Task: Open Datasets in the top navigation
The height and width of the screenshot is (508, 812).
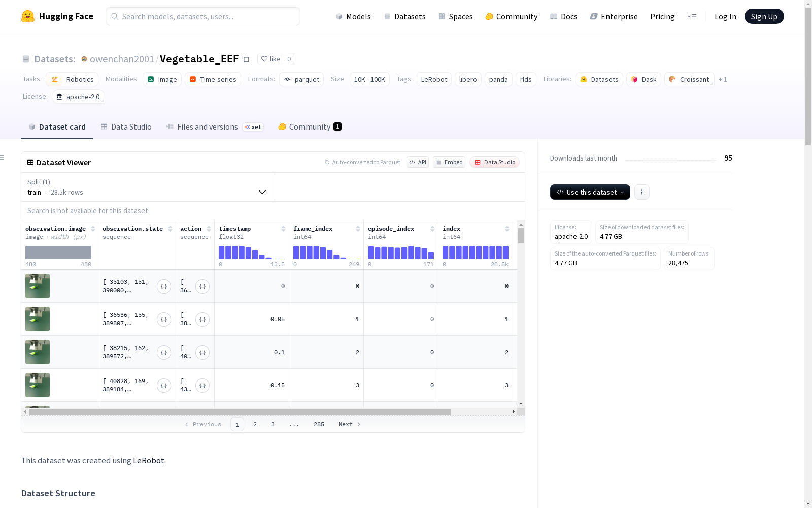Action: click(404, 16)
